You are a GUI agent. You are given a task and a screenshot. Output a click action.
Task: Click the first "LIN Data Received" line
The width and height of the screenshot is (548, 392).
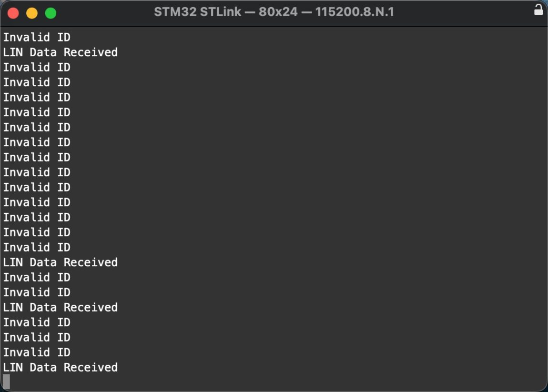[x=60, y=52]
